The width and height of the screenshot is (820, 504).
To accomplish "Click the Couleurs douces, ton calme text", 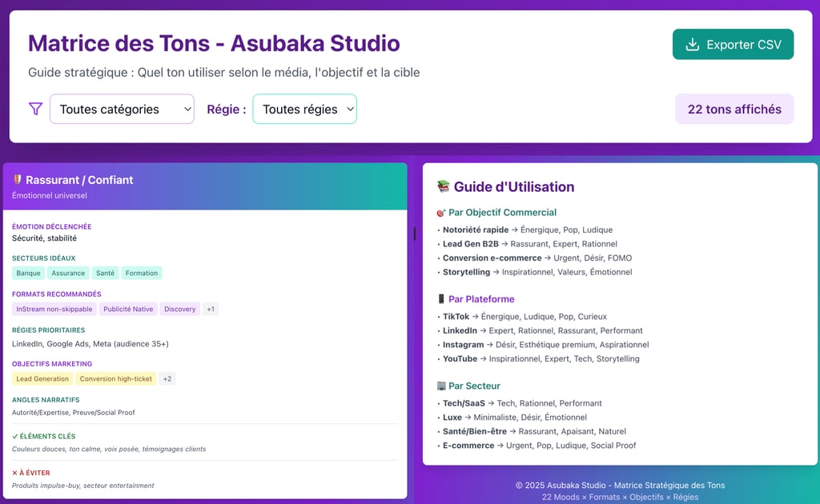I will click(x=109, y=449).
